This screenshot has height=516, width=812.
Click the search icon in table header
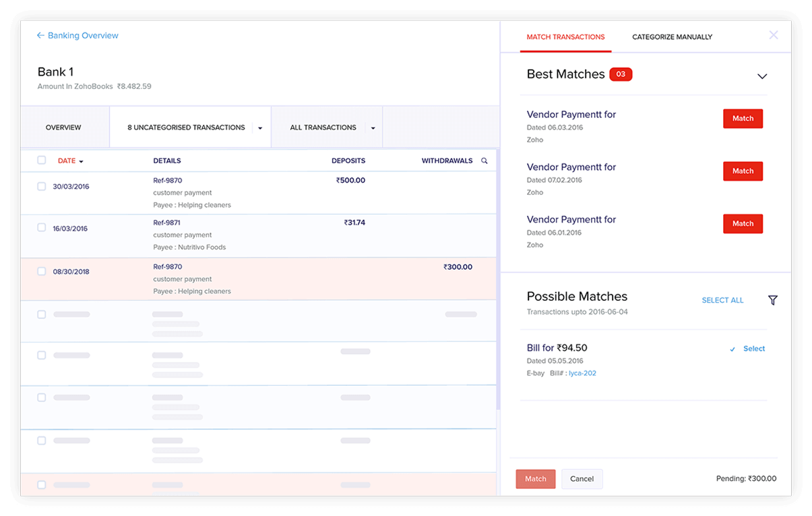(484, 161)
